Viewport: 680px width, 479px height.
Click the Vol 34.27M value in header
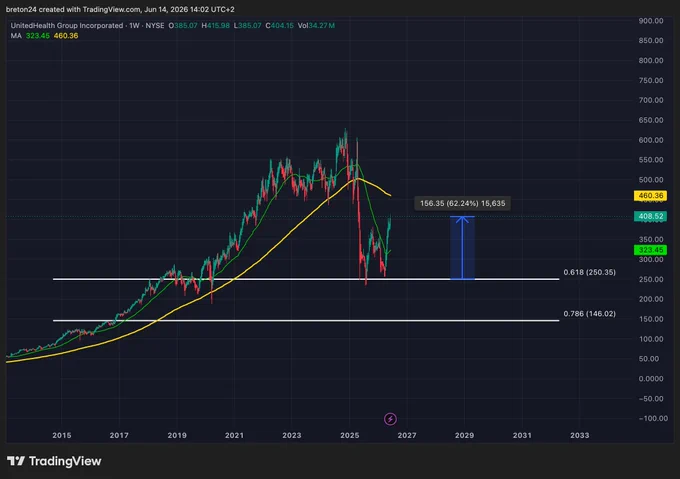pos(316,26)
